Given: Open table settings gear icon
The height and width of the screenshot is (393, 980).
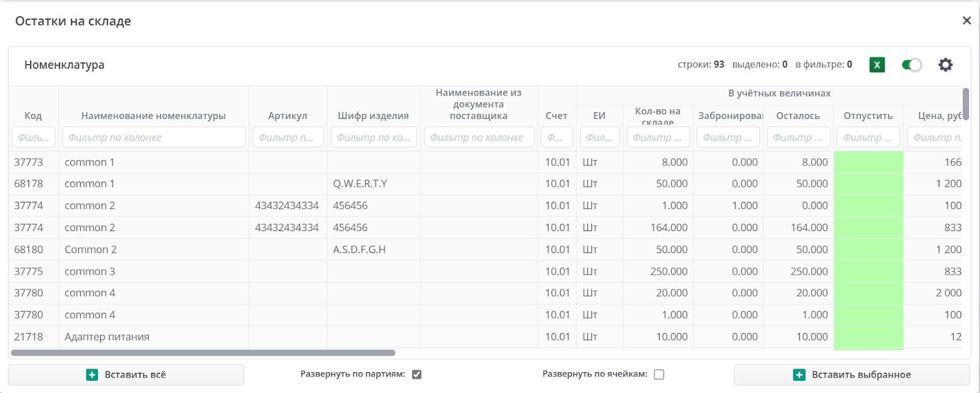Looking at the screenshot, I should pyautogui.click(x=945, y=64).
